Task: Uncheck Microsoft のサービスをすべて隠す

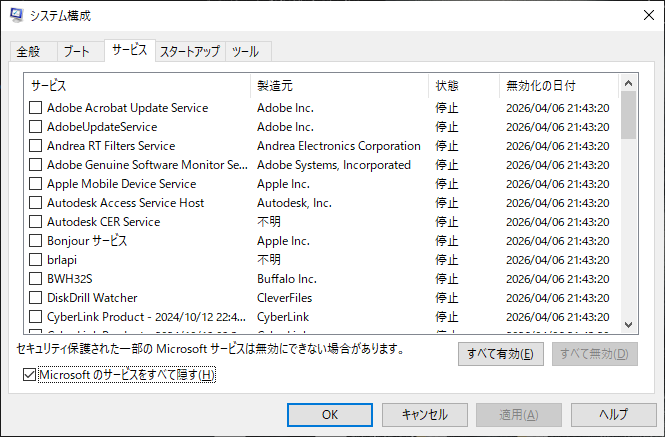Action: coord(29,375)
